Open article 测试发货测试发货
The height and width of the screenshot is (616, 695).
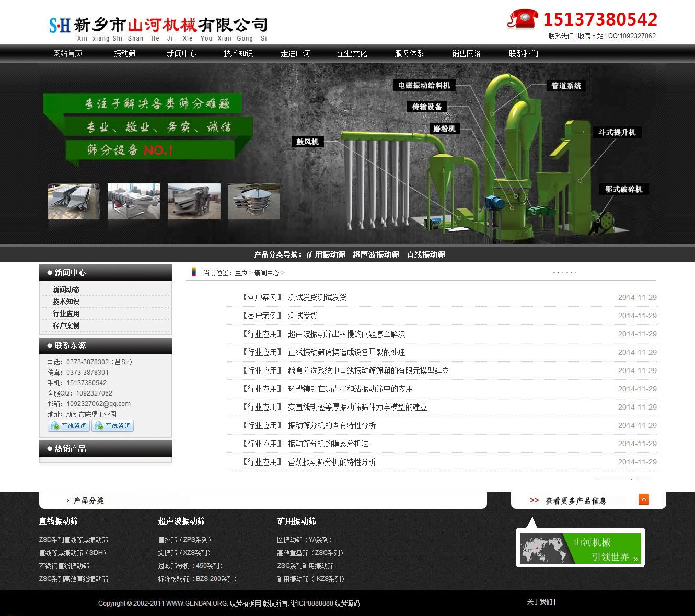[x=317, y=297]
